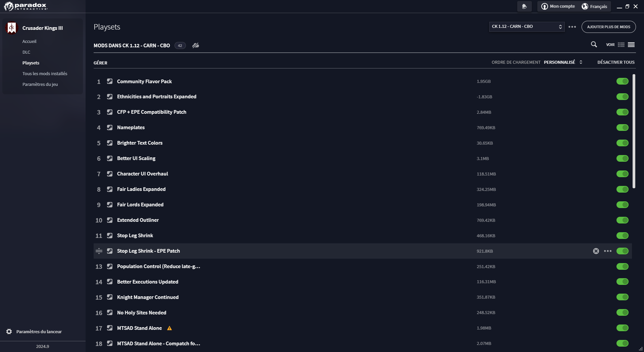Screen dimensions: 644x352
Task: Click Steam icon beside Community Flavor Pack
Action: click(110, 81)
